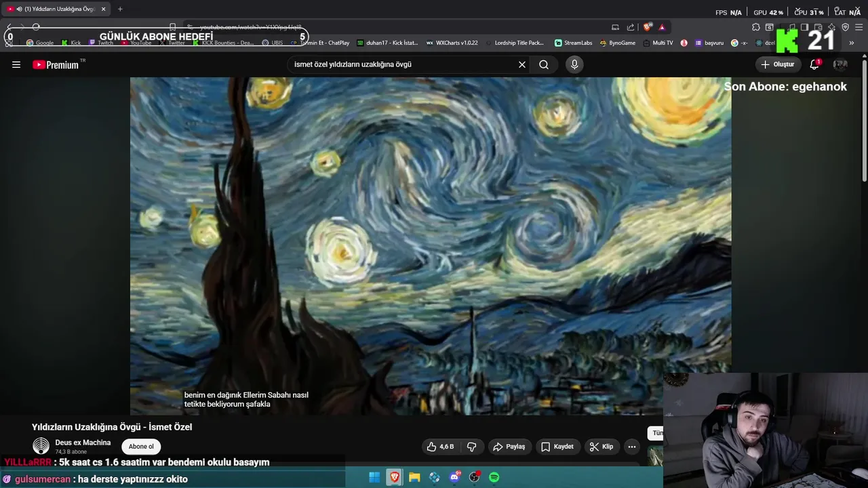Open the StreamLabs bookmark
Viewport: 868px width, 488px height.
[573, 43]
